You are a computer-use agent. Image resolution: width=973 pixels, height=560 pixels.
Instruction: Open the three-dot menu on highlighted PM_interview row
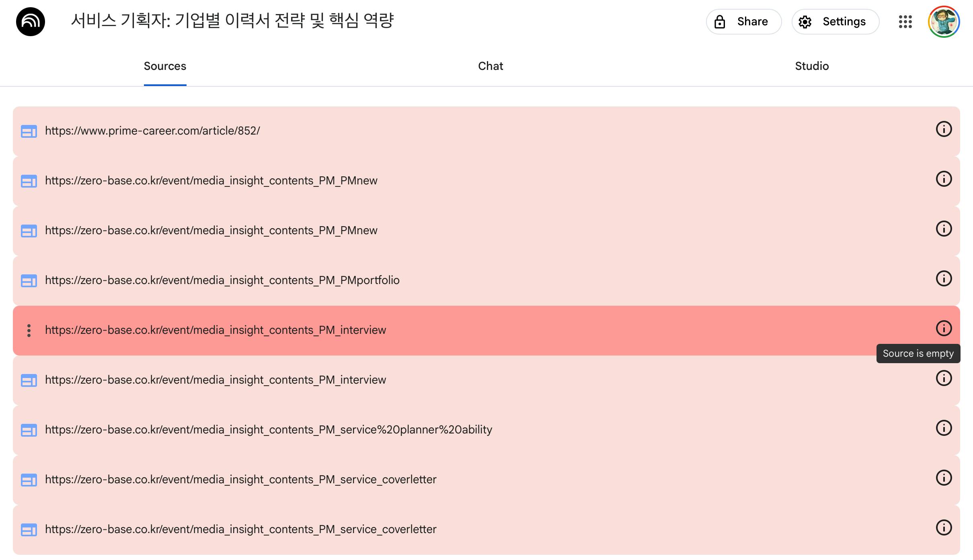(x=29, y=331)
